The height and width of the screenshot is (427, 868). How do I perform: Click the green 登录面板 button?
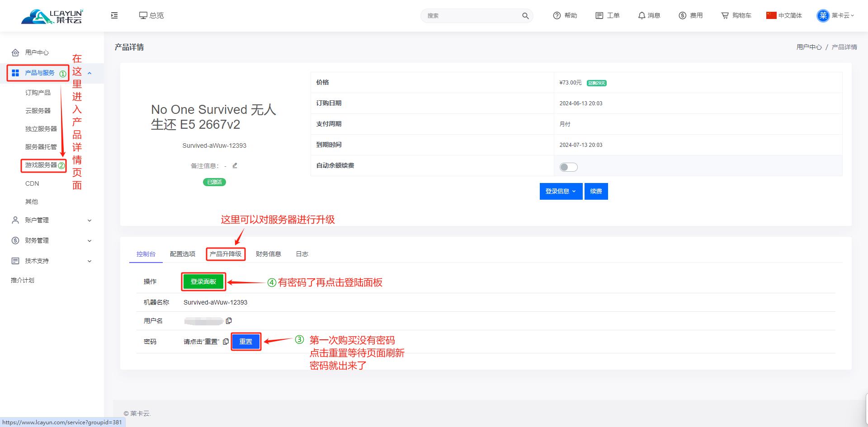[x=203, y=282]
